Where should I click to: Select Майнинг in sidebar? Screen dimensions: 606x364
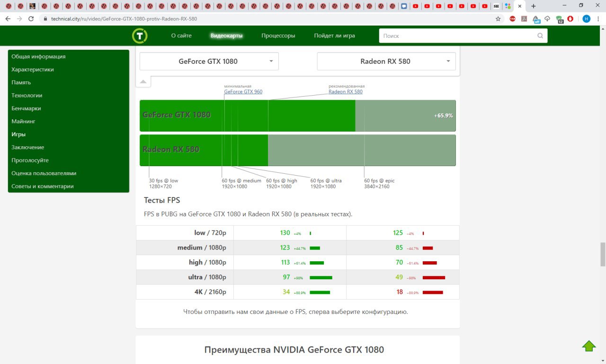[x=24, y=121]
